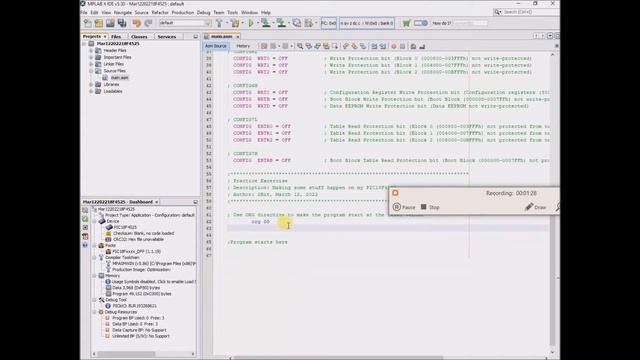Pause the screen recording
The width and height of the screenshot is (640, 360).
click(x=404, y=207)
